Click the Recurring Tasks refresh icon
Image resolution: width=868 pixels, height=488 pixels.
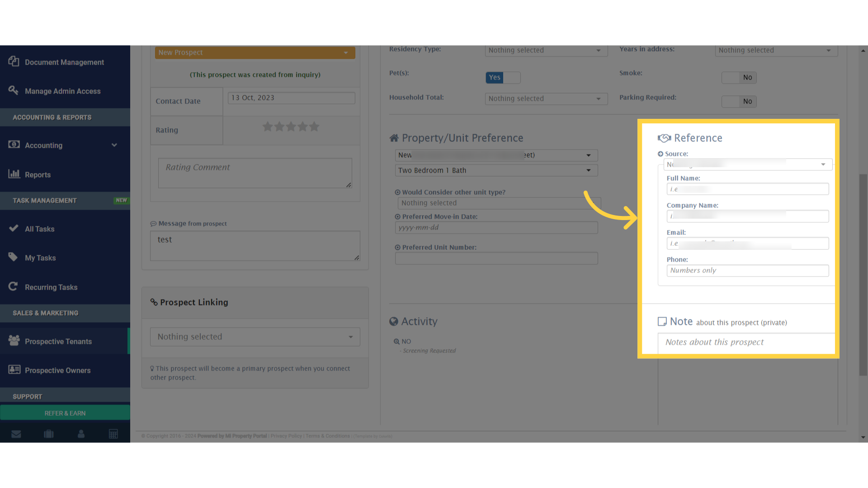coord(13,286)
